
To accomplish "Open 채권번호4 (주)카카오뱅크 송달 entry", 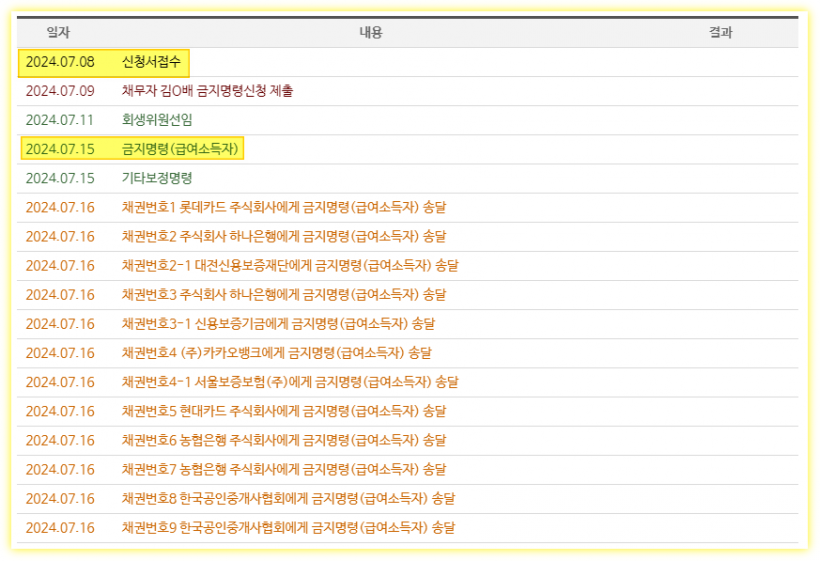I will (x=277, y=353).
